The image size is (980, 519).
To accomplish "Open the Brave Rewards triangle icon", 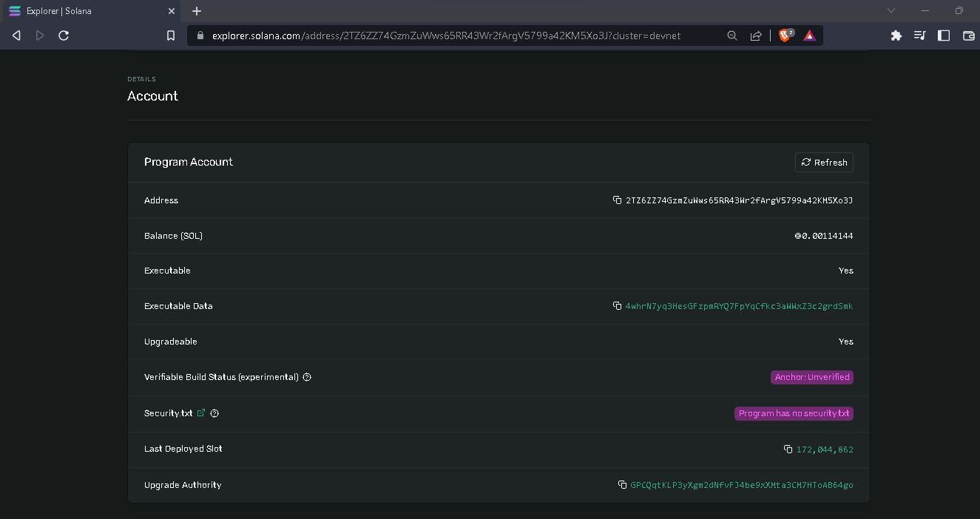I will (x=810, y=35).
